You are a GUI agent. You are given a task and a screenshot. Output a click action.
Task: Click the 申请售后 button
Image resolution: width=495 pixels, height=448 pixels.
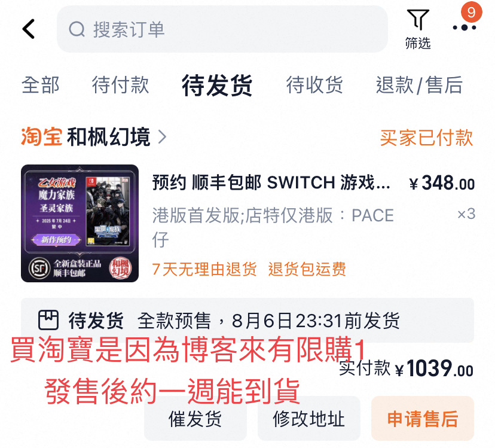(x=423, y=419)
